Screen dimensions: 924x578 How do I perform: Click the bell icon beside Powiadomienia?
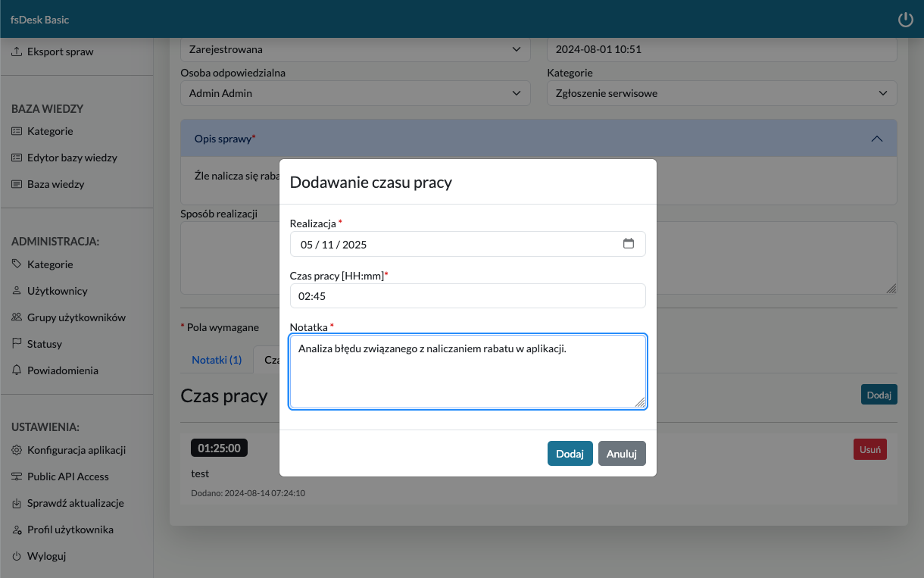click(x=17, y=370)
